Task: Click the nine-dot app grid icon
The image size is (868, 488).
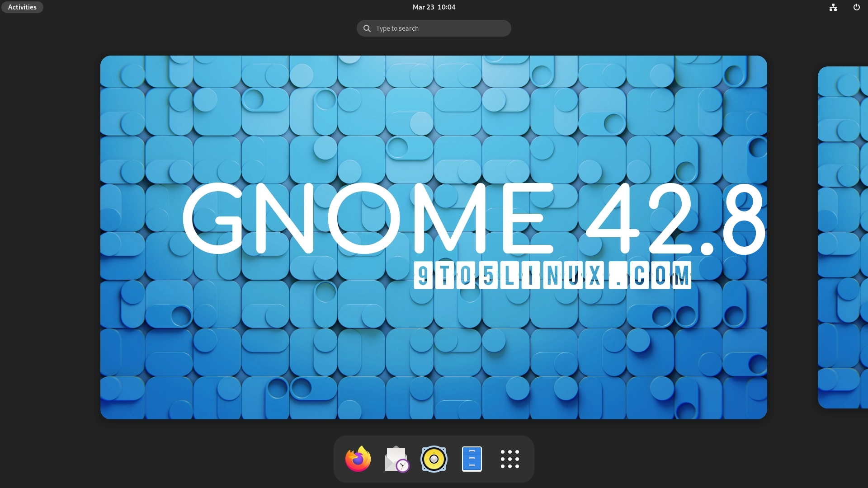Action: (509, 459)
